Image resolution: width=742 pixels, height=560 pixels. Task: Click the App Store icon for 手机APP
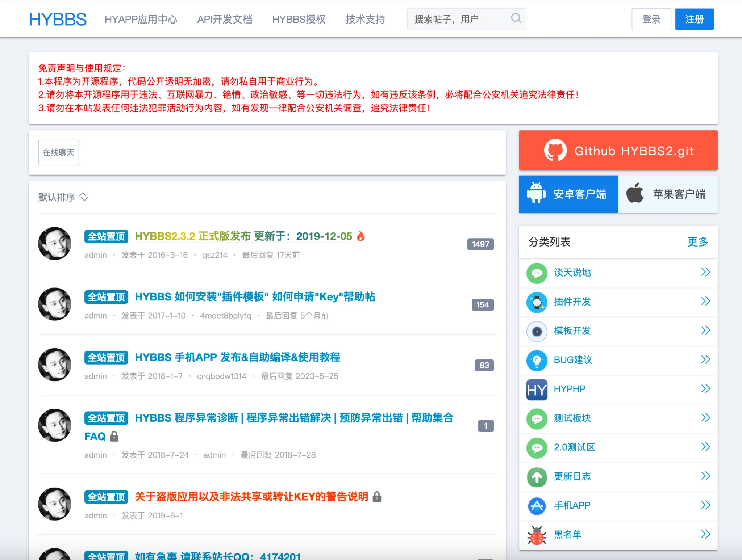pyautogui.click(x=537, y=506)
